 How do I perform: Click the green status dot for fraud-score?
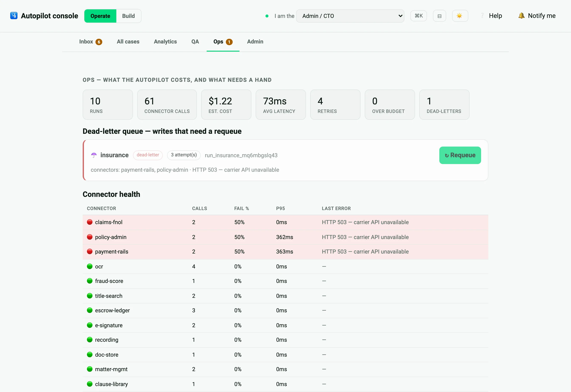(x=90, y=281)
